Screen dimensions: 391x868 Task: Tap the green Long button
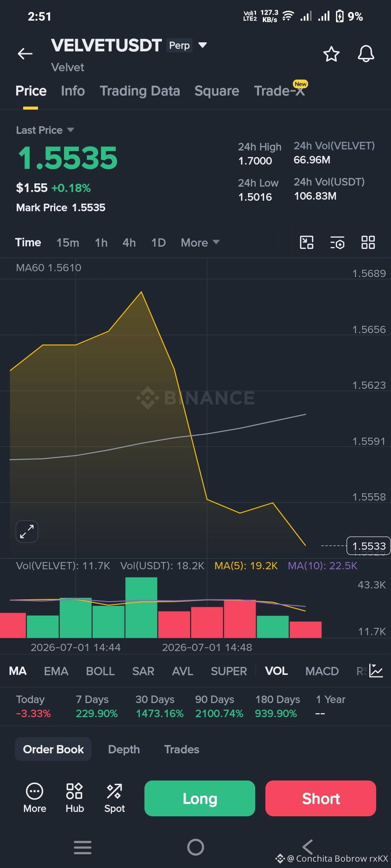point(200,798)
